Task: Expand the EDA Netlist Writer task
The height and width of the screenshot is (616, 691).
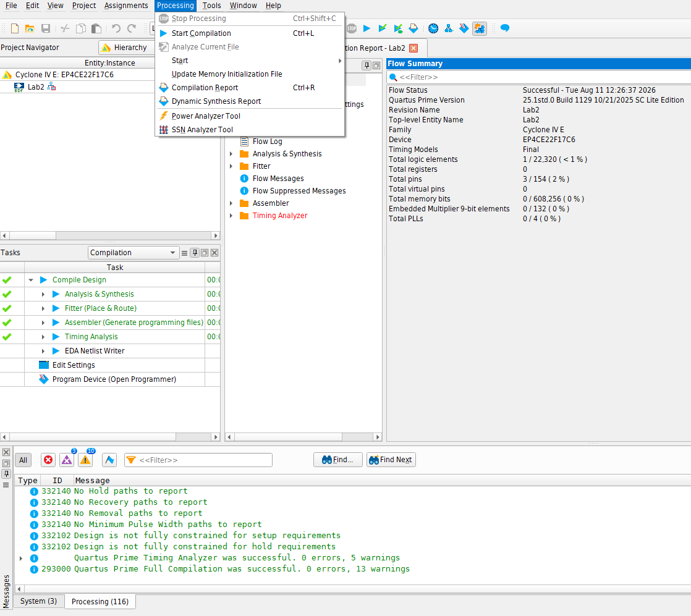Action: click(43, 351)
